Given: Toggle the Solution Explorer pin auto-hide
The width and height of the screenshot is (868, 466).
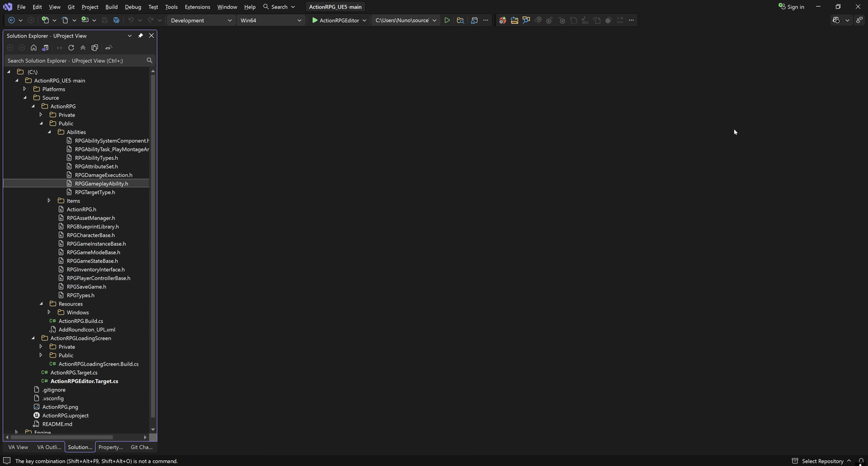Looking at the screenshot, I should (x=140, y=36).
